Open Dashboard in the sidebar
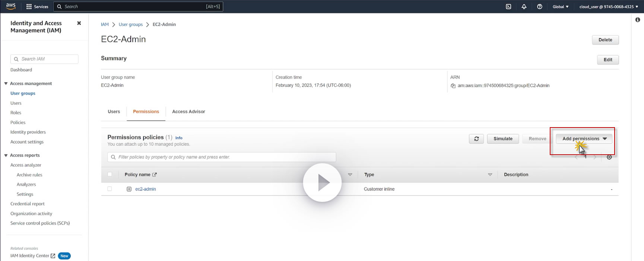The width and height of the screenshot is (644, 261). click(x=21, y=70)
